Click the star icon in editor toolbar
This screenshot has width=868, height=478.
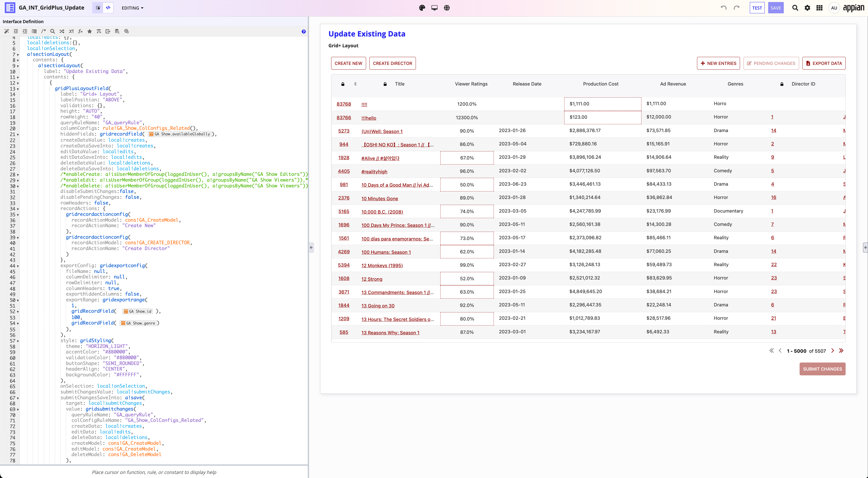(90, 31)
